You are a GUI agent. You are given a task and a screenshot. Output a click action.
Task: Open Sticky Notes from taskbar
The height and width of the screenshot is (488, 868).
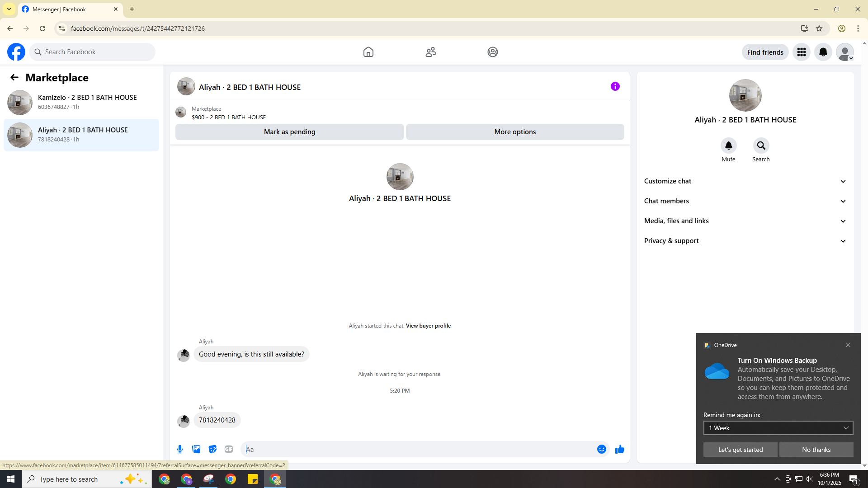pos(253,479)
